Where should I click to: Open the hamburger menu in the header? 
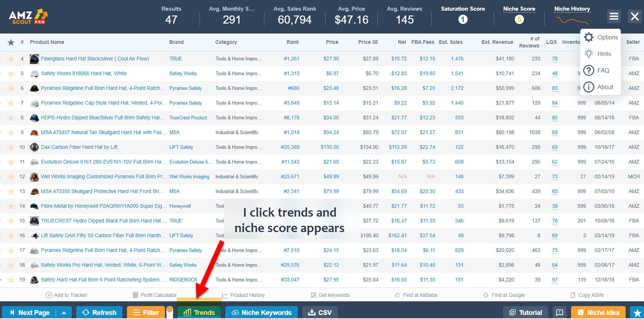tap(613, 16)
